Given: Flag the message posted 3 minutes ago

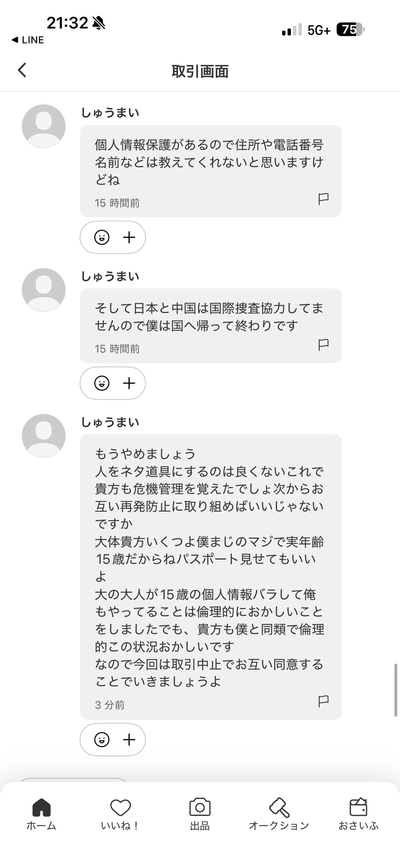Looking at the screenshot, I should pyautogui.click(x=323, y=701).
